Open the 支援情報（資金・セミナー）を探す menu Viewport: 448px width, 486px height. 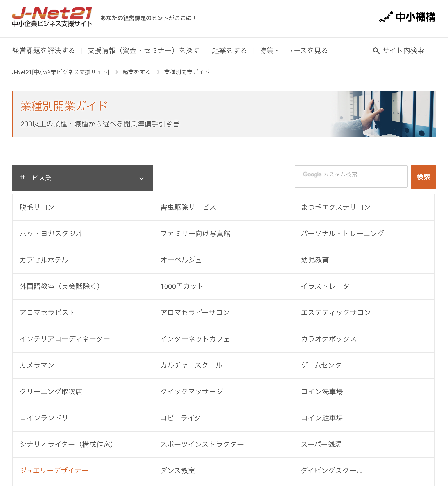point(143,50)
